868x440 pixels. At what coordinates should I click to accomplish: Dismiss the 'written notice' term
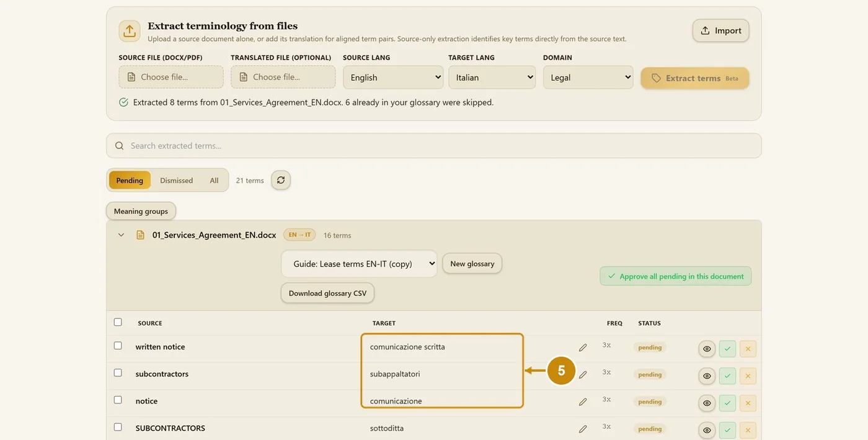point(748,349)
